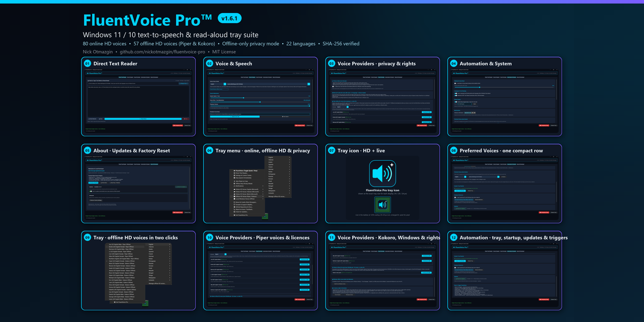Open the voice selection dropdown arrow in panel 02
This screenshot has height=322, width=644.
point(309,84)
